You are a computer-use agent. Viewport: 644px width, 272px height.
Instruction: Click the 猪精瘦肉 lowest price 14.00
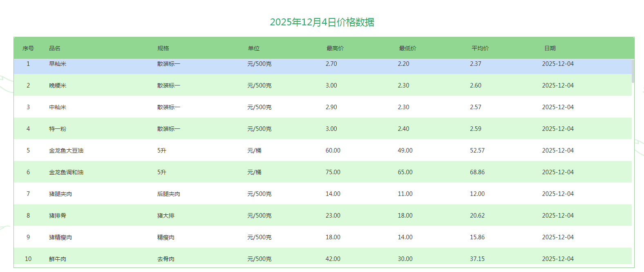(405, 237)
